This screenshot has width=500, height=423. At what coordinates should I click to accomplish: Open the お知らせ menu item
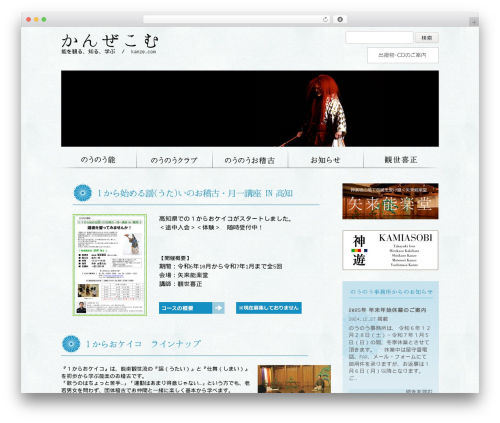(x=325, y=160)
